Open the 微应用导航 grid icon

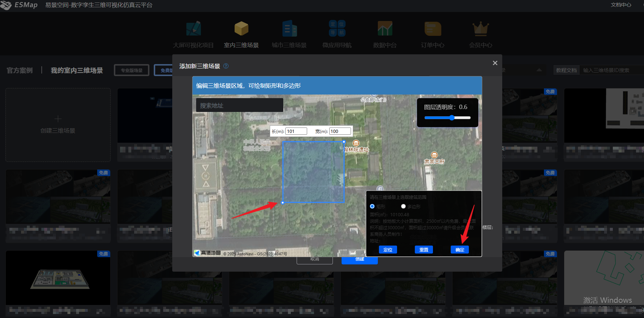pos(337,28)
